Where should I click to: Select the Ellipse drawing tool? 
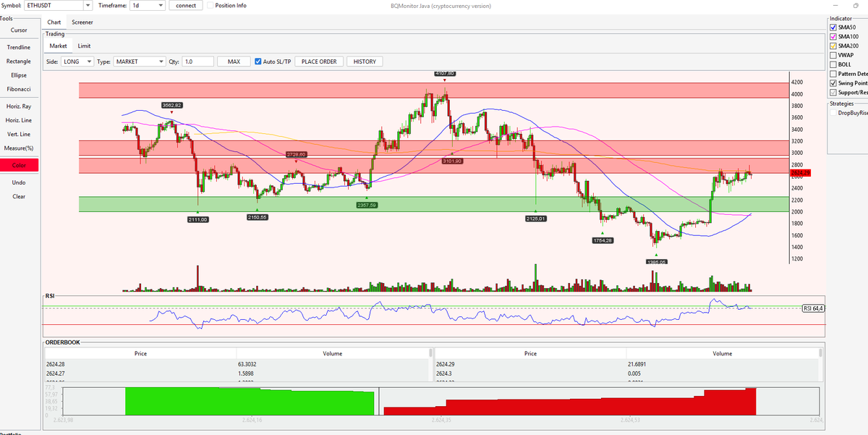click(19, 75)
